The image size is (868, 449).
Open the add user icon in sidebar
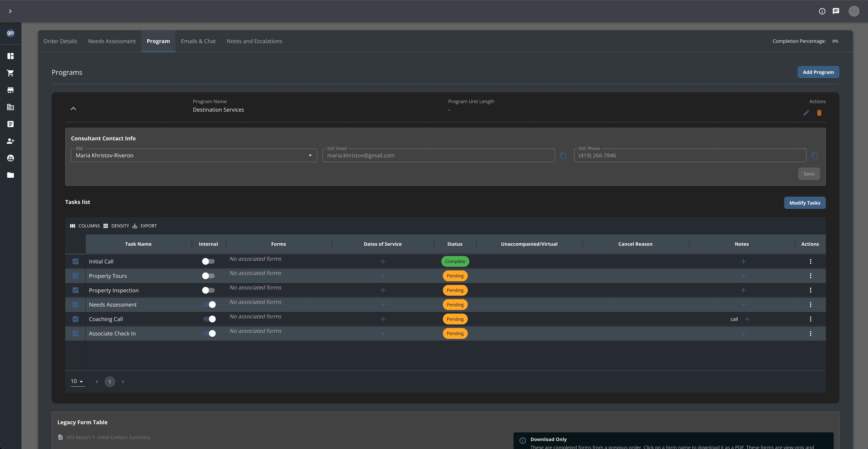coord(10,141)
